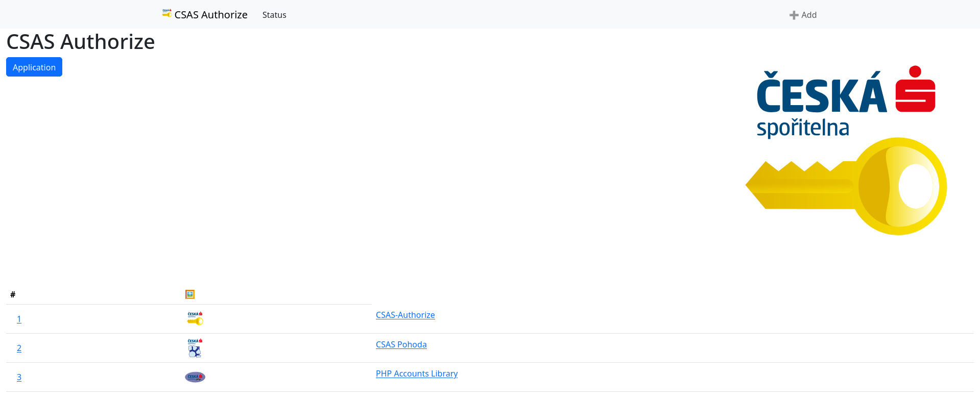Click the plus icon beside Add
This screenshot has height=400, width=980.
tap(794, 15)
